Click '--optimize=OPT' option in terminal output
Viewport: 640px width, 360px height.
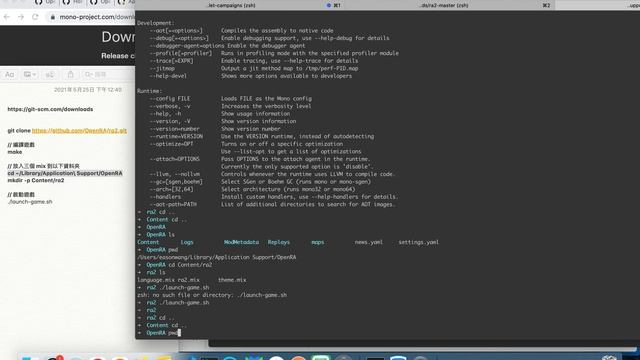click(171, 144)
